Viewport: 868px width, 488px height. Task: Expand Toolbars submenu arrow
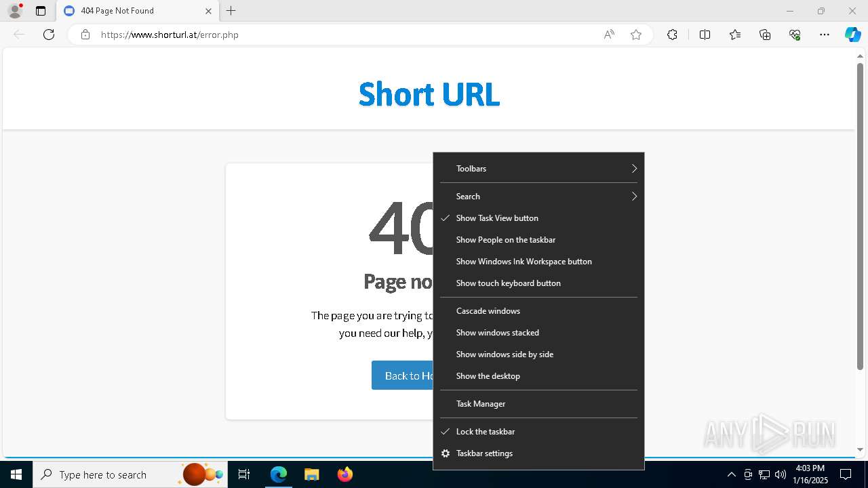pyautogui.click(x=634, y=168)
